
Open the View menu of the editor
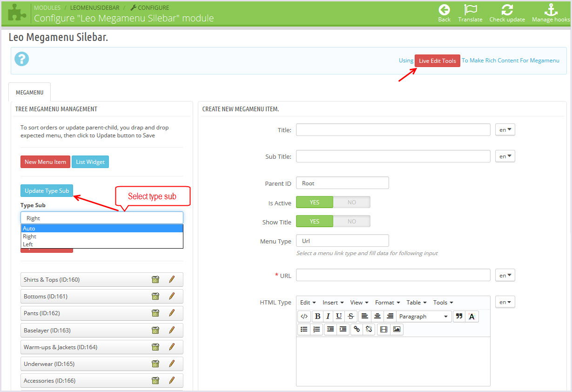pyautogui.click(x=359, y=303)
